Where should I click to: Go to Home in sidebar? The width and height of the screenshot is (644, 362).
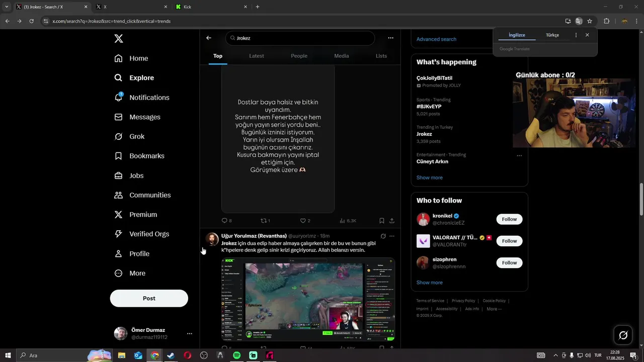[x=131, y=58]
